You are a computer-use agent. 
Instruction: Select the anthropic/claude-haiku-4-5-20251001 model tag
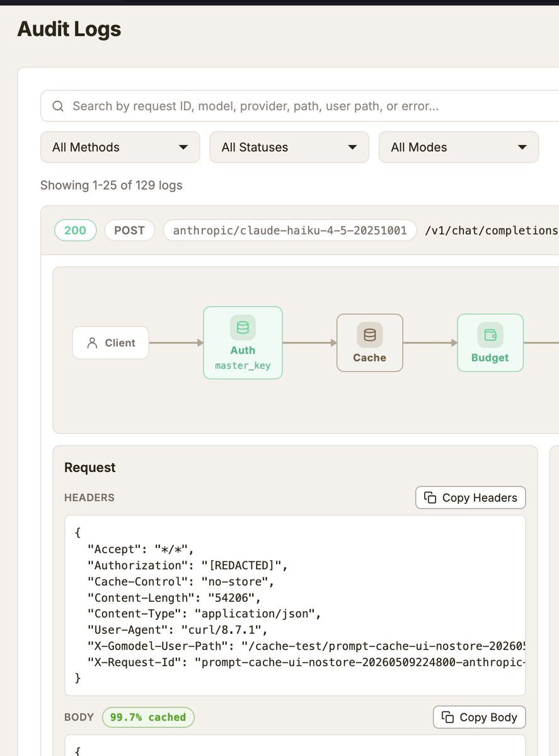(x=290, y=230)
